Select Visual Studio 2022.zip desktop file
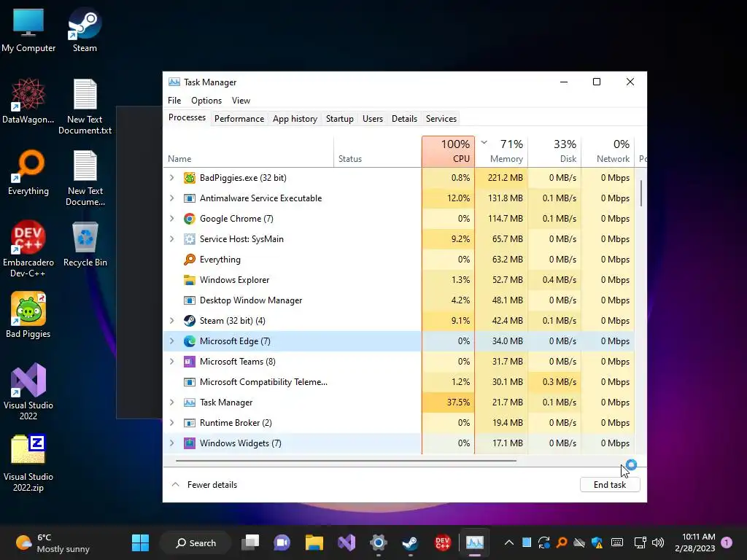Image resolution: width=747 pixels, height=560 pixels. (28, 463)
